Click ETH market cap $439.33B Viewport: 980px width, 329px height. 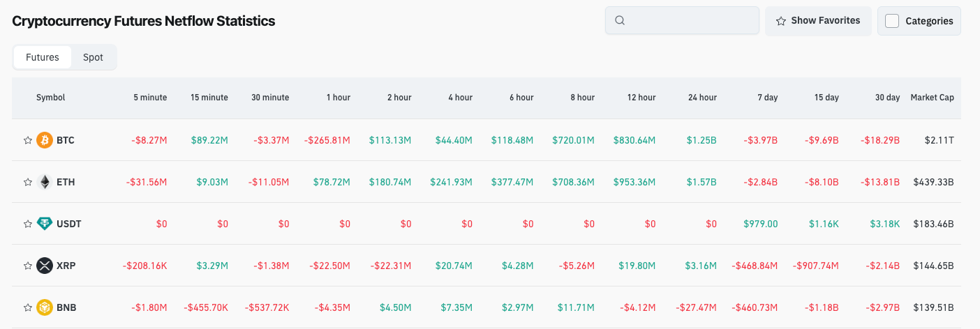[x=934, y=182]
